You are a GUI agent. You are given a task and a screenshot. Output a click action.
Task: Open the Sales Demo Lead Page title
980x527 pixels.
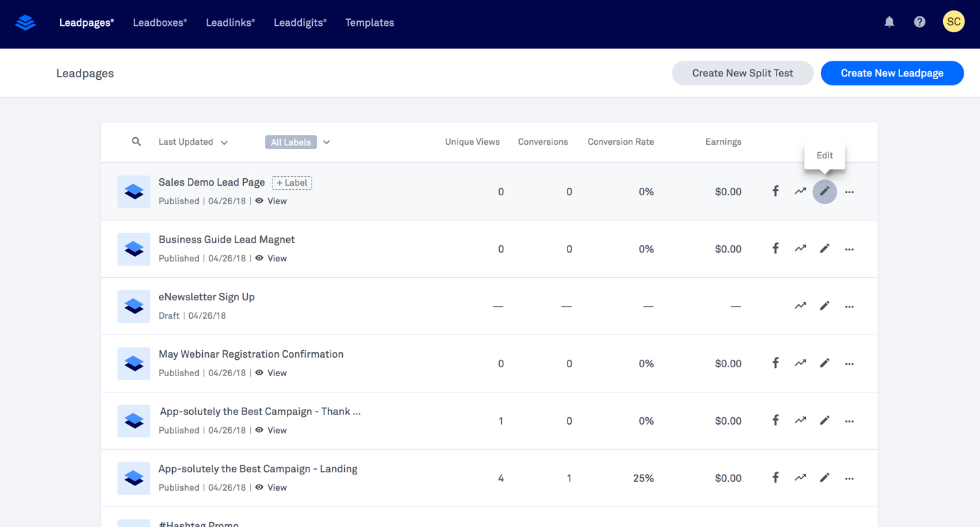click(212, 182)
